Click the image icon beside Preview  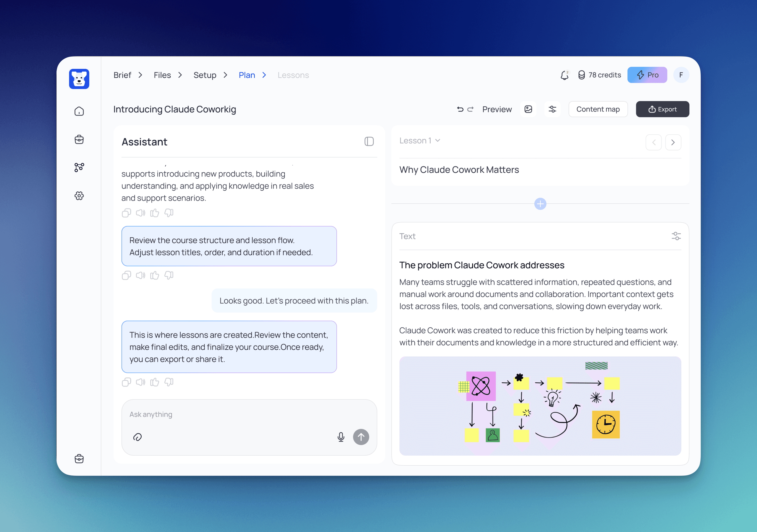(528, 109)
